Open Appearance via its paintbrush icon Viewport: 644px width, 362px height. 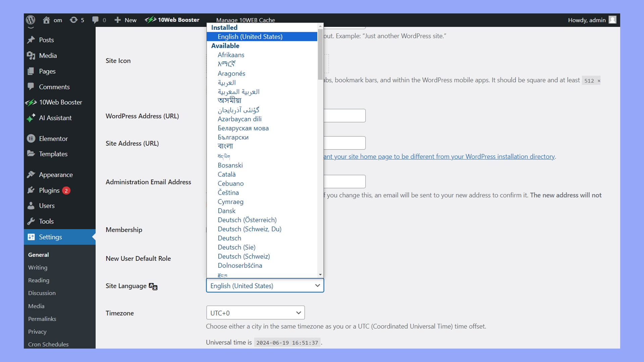click(31, 174)
